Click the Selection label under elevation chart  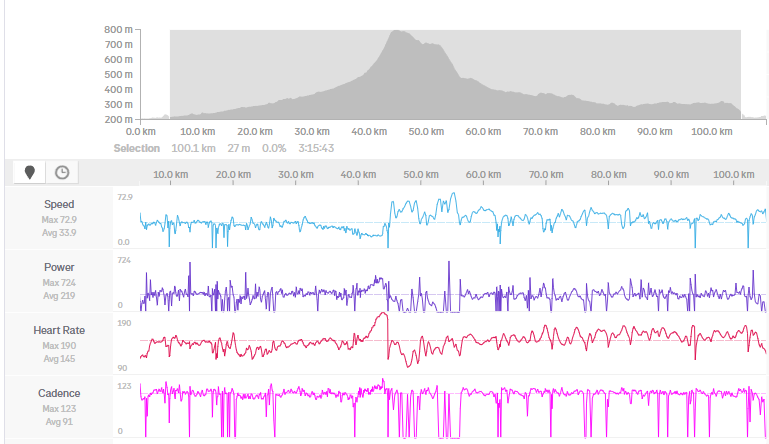(137, 148)
